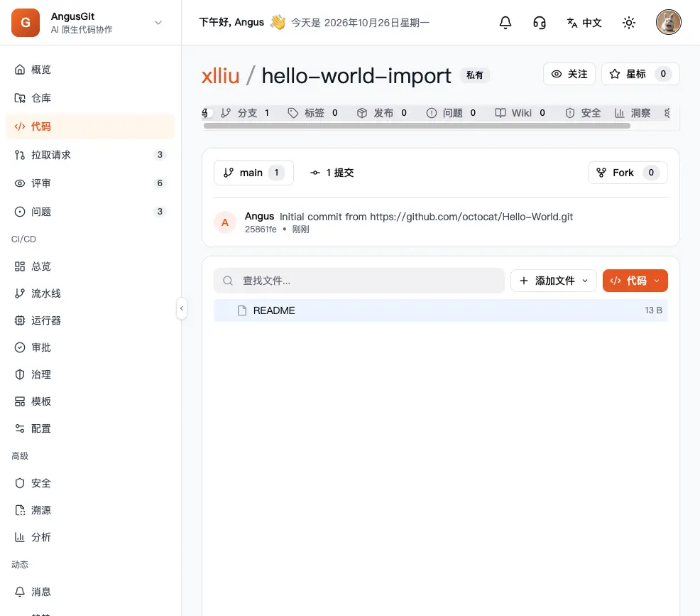
Task: Open the Initial commit message link
Action: pos(427,217)
